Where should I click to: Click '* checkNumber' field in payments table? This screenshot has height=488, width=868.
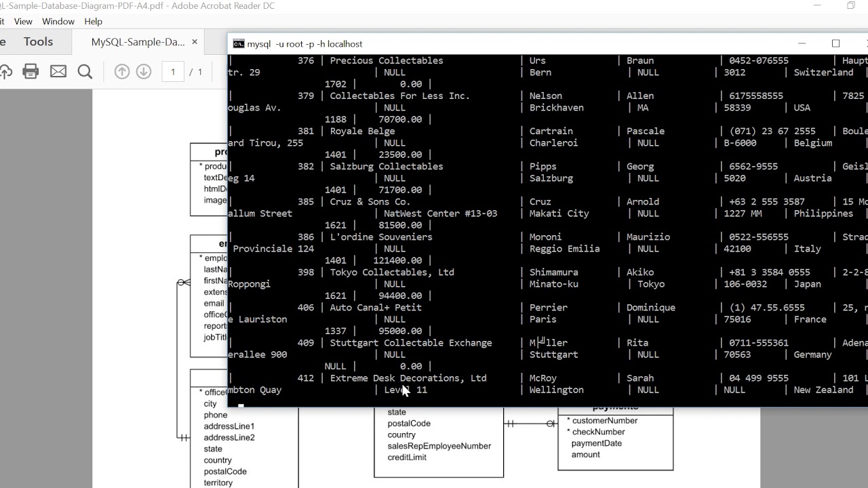point(595,432)
